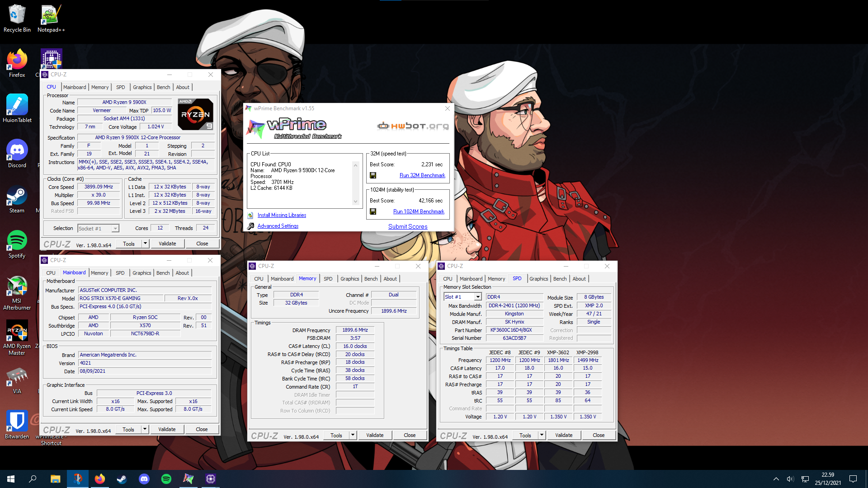Click the BIOS Version field 4021
Image resolution: width=868 pixels, height=488 pixels.
click(x=145, y=363)
